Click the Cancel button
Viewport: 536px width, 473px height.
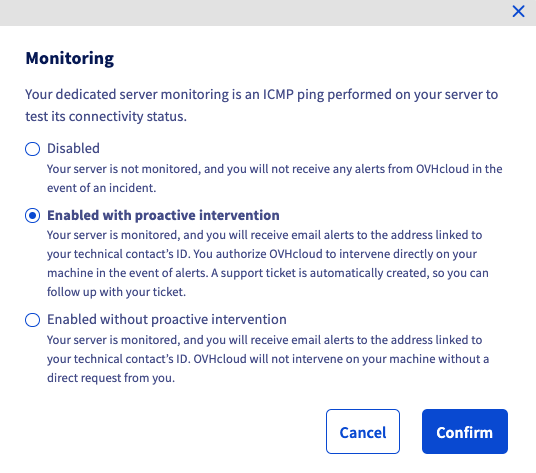[363, 432]
